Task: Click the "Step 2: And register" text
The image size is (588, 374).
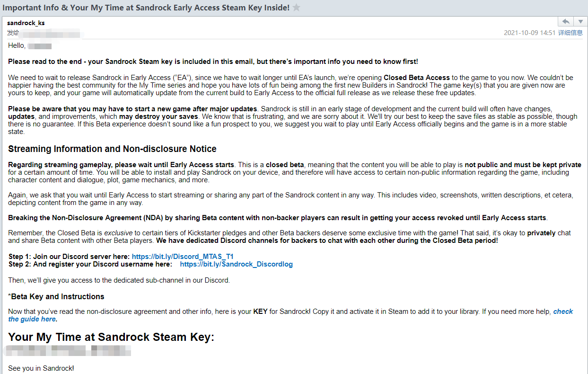Action: point(90,264)
